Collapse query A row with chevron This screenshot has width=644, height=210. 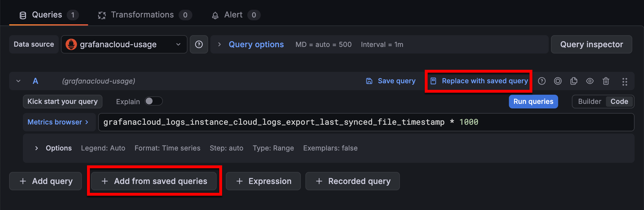(x=18, y=81)
